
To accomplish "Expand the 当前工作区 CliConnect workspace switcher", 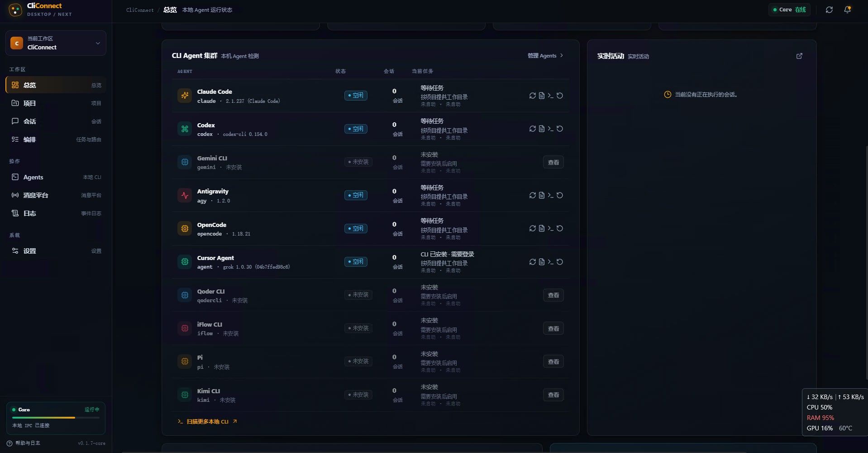I will (56, 43).
